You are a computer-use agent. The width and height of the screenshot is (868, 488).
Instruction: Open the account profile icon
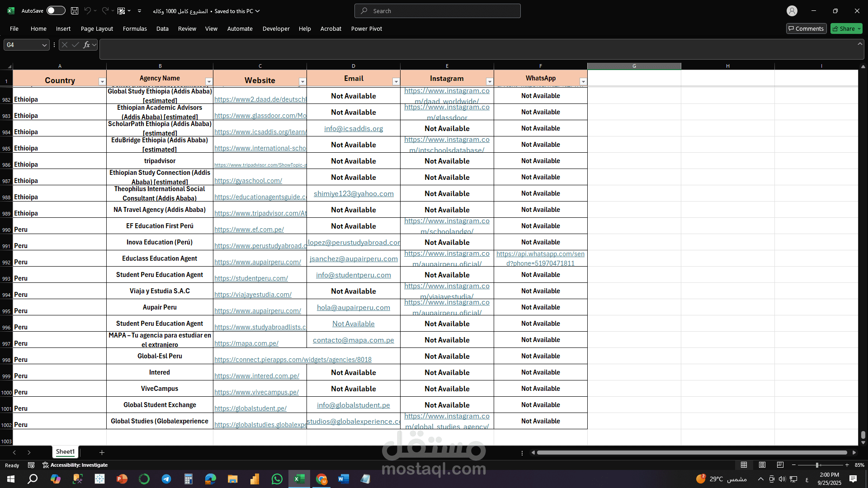tap(792, 11)
